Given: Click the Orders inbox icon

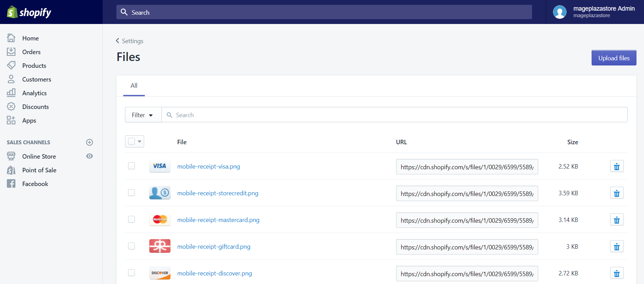Looking at the screenshot, I should coord(11,51).
